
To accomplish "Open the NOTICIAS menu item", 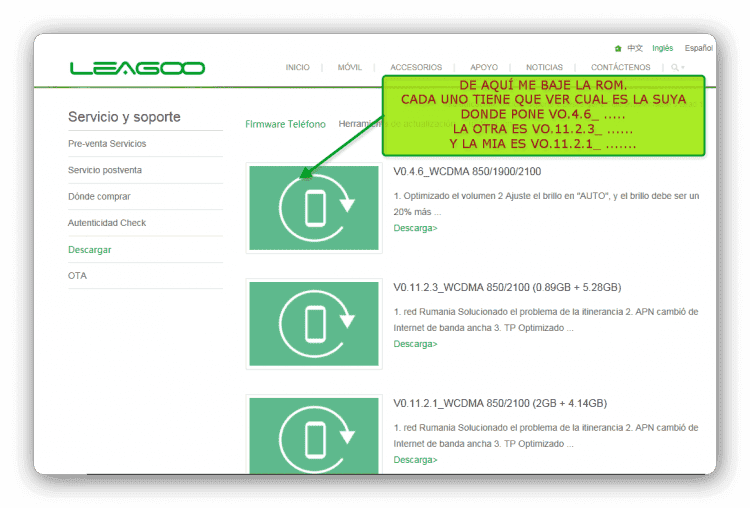I will pyautogui.click(x=544, y=67).
